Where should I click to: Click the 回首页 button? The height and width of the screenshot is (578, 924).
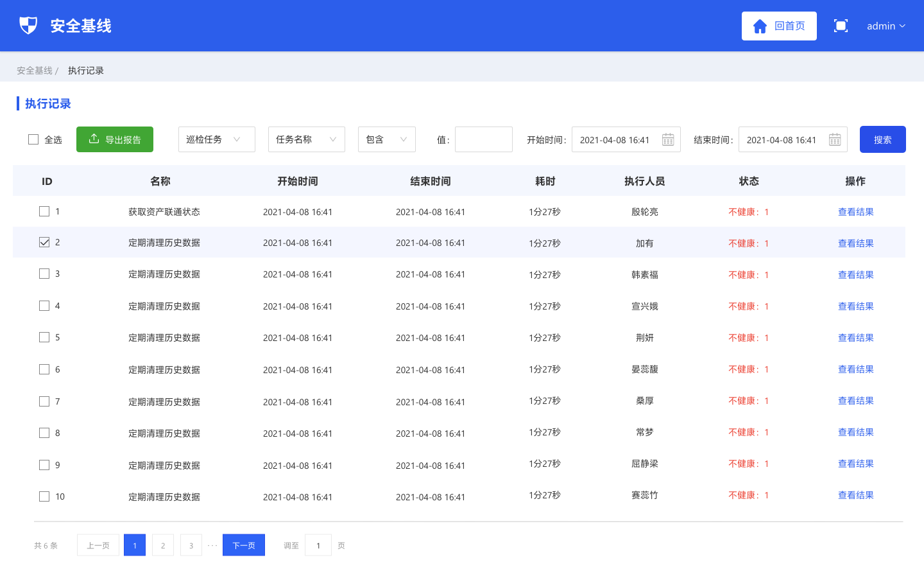point(779,26)
